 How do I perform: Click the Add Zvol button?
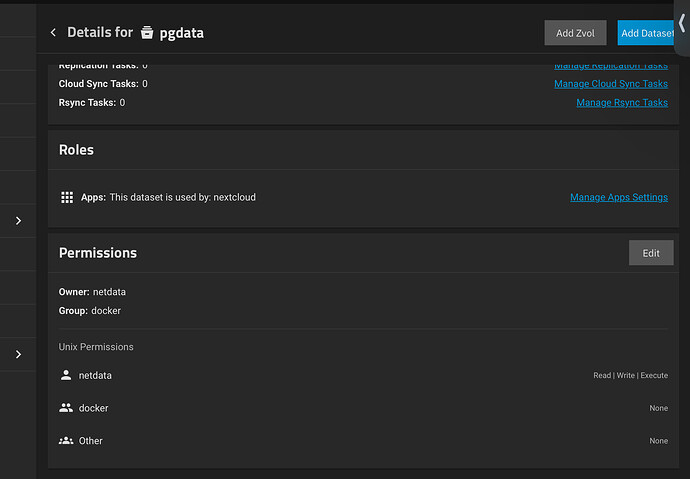(x=575, y=33)
